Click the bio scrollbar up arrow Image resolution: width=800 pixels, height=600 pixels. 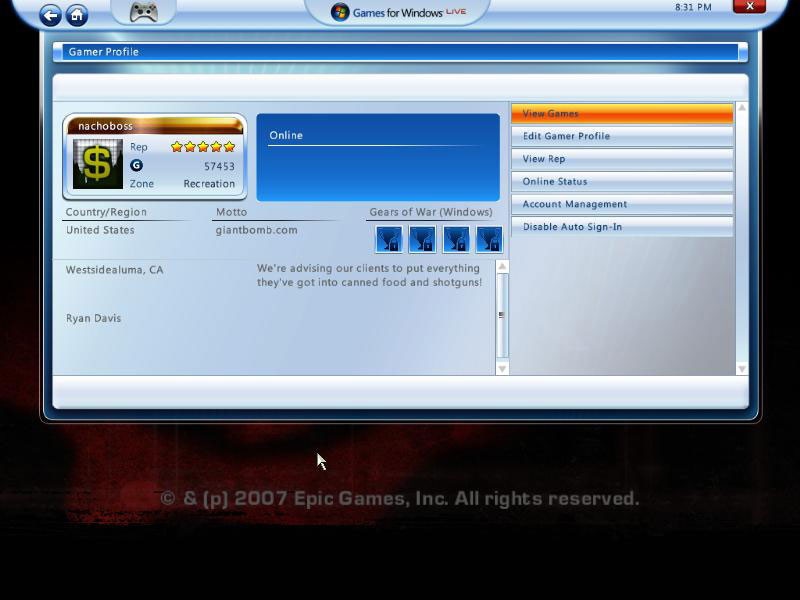coord(502,266)
